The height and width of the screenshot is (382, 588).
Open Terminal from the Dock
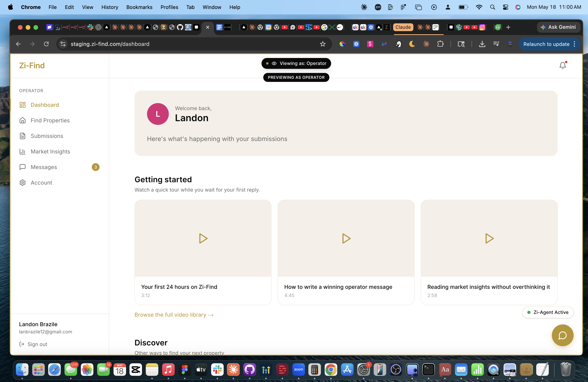[x=428, y=370]
